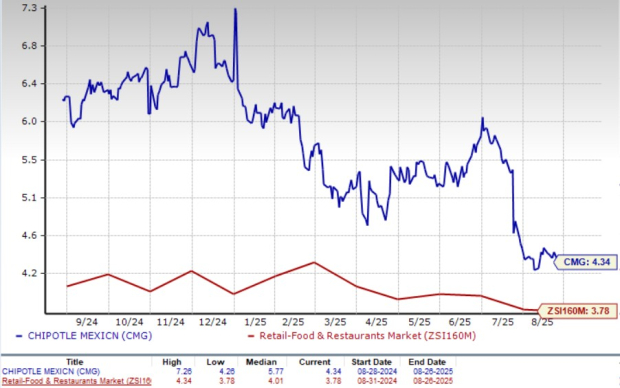This screenshot has width=620, height=388.
Task: Click the 1/25 x-axis label
Action: pos(255,322)
